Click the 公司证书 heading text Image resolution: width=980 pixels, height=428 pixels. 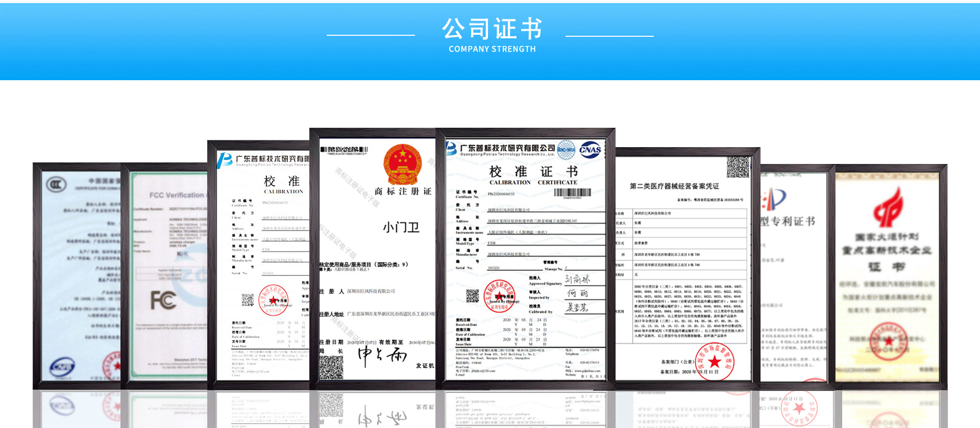(x=492, y=29)
